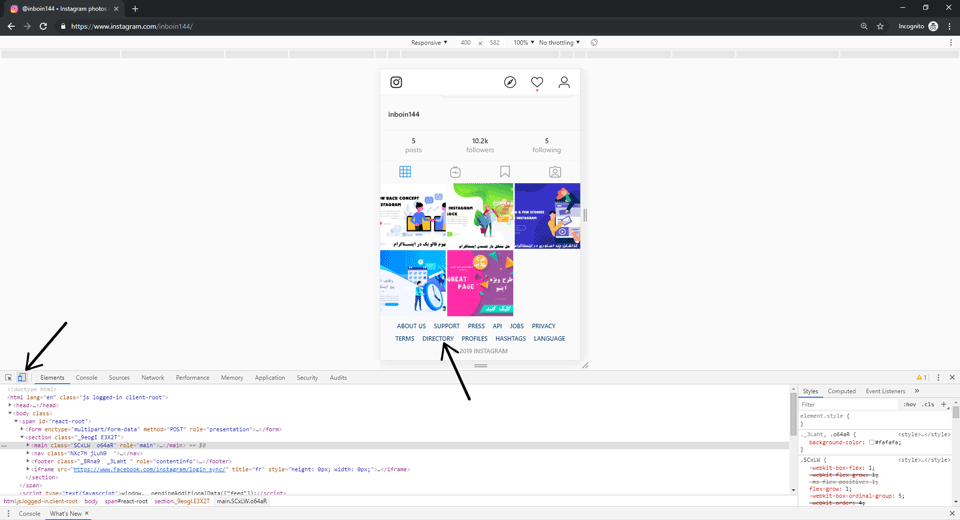Activate the inspect element picker icon

click(9, 377)
